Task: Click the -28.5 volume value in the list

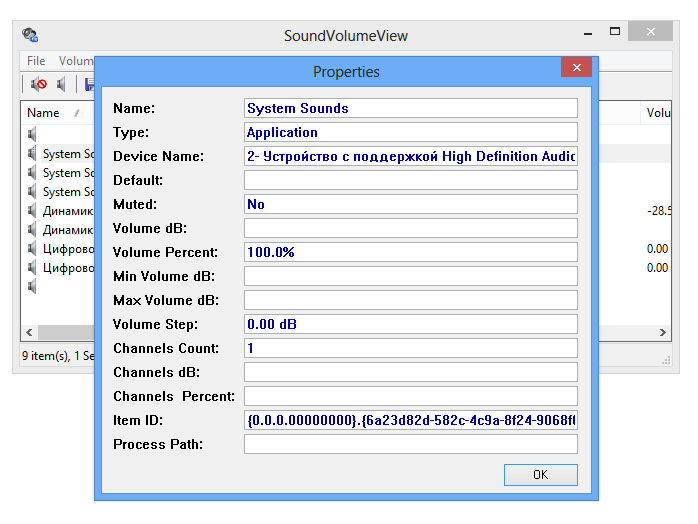Action: tap(659, 211)
